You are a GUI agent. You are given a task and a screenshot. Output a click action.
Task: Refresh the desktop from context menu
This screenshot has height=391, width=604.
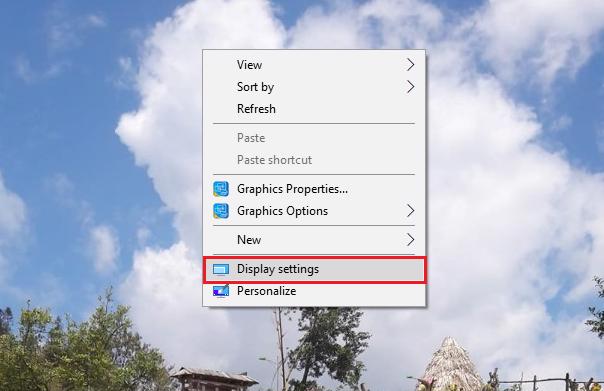[314, 109]
